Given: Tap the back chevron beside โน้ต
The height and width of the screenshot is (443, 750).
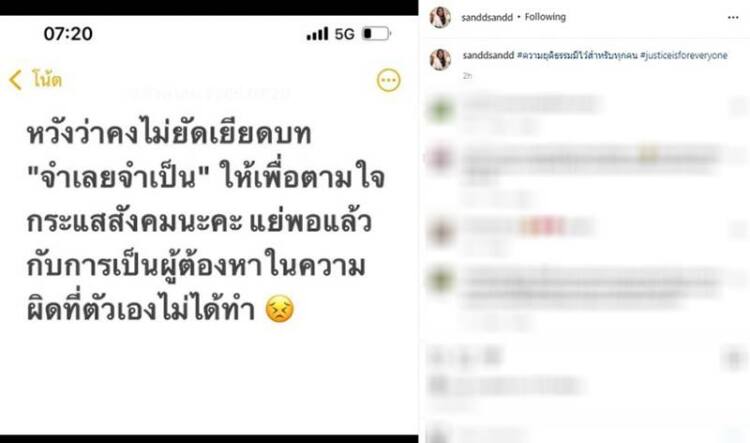Looking at the screenshot, I should (15, 79).
